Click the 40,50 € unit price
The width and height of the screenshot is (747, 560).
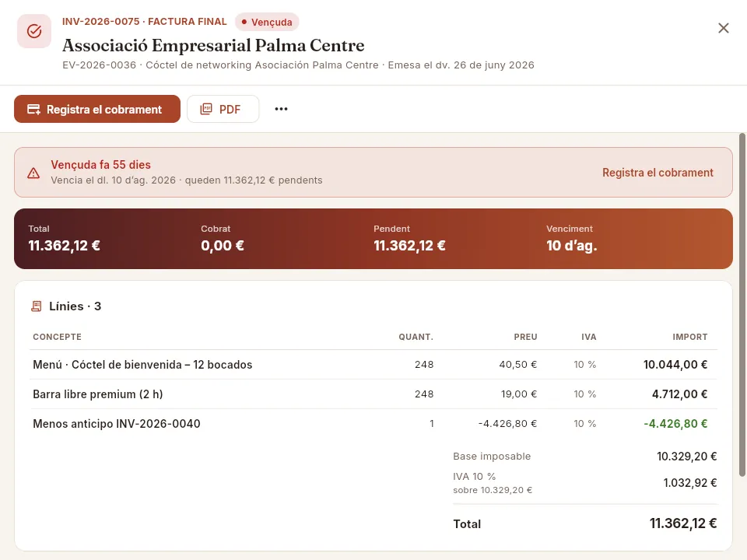coord(518,365)
